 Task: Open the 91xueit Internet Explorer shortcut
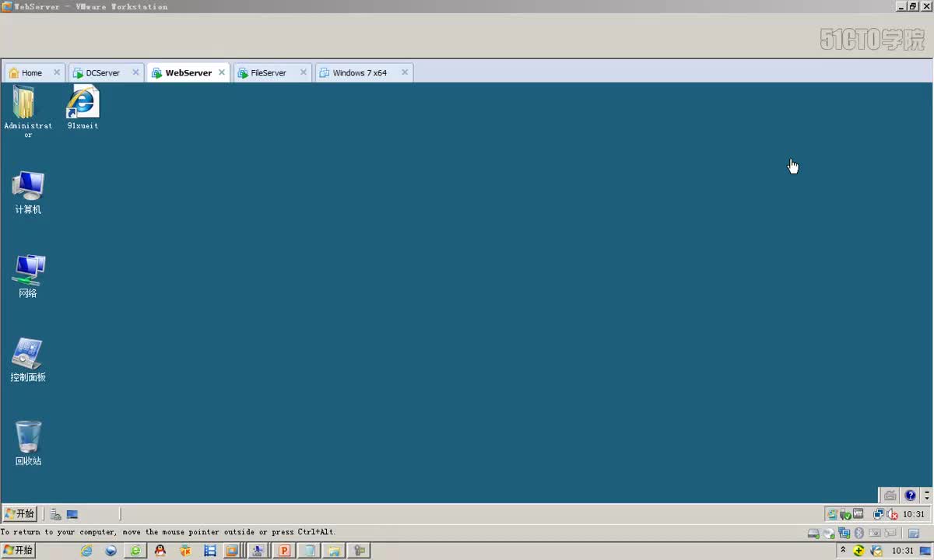click(83, 107)
